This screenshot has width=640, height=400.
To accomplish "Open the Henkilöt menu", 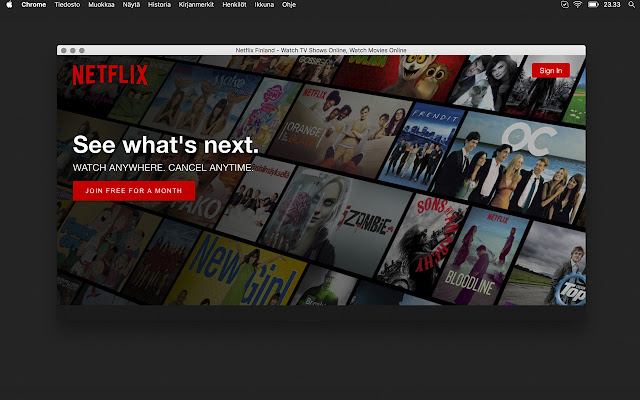I will 234,5.
